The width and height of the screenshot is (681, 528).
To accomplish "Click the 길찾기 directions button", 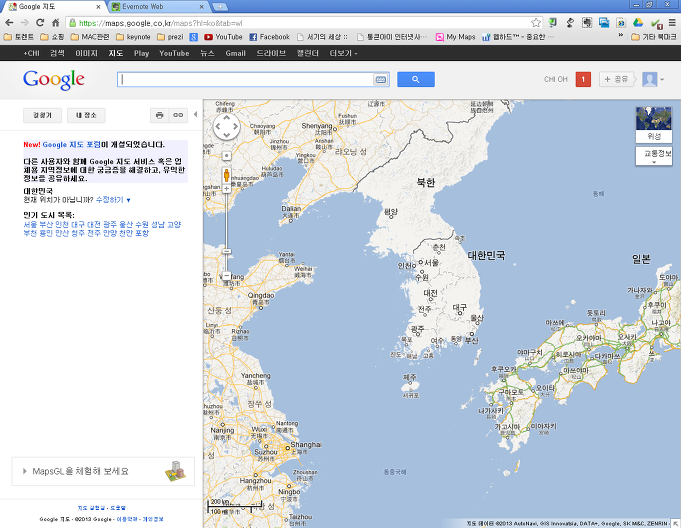I will click(42, 116).
